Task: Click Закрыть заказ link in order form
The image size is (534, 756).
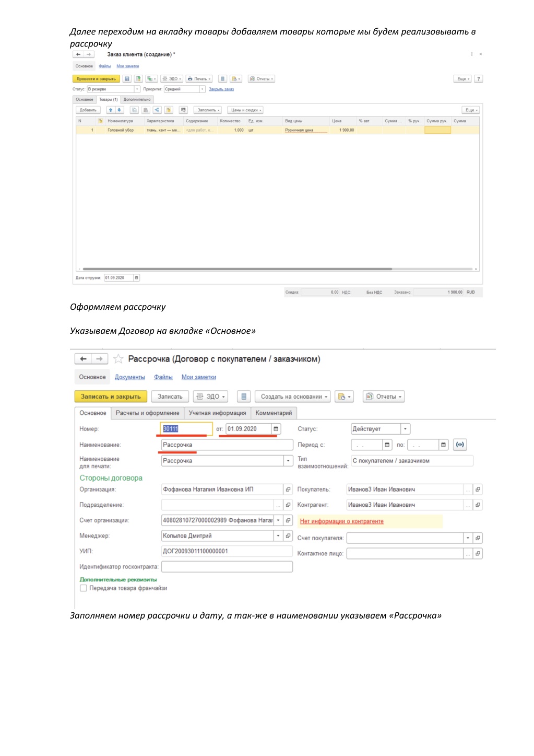Action: tap(221, 89)
